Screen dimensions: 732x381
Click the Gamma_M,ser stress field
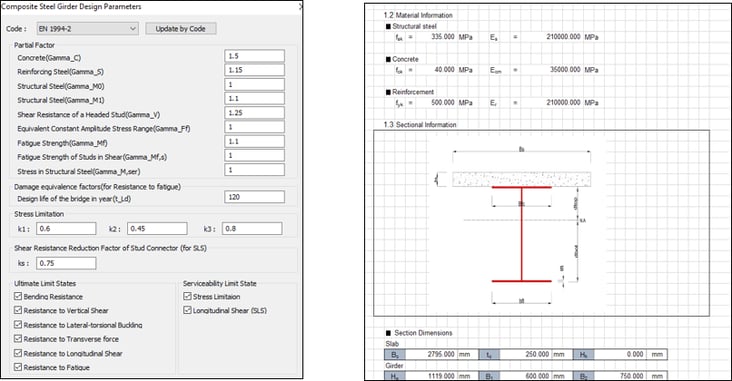pyautogui.click(x=254, y=170)
